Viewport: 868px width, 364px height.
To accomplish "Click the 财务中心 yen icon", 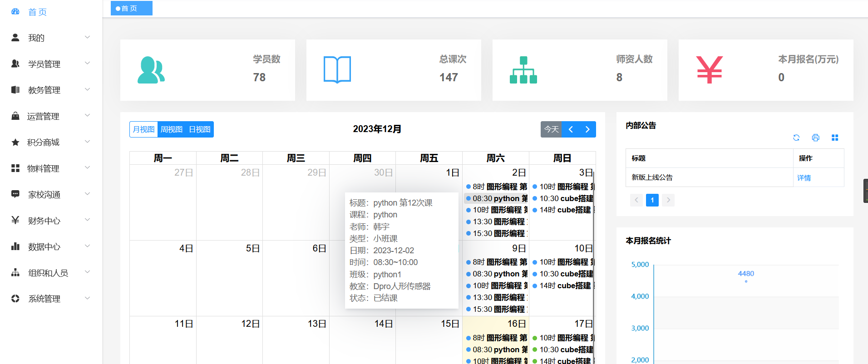I will pyautogui.click(x=15, y=221).
